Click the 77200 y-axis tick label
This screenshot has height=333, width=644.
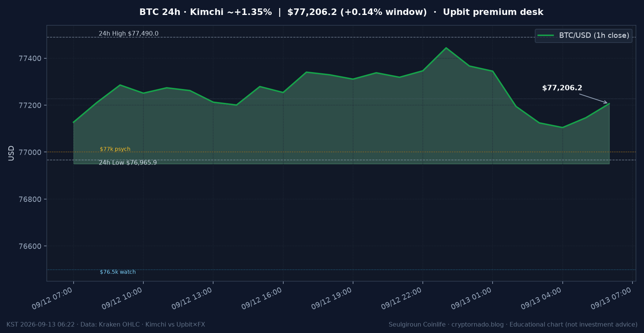point(30,106)
